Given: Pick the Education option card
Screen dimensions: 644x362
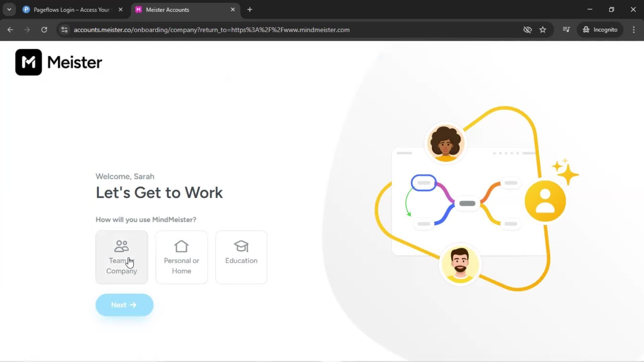Looking at the screenshot, I should [241, 257].
